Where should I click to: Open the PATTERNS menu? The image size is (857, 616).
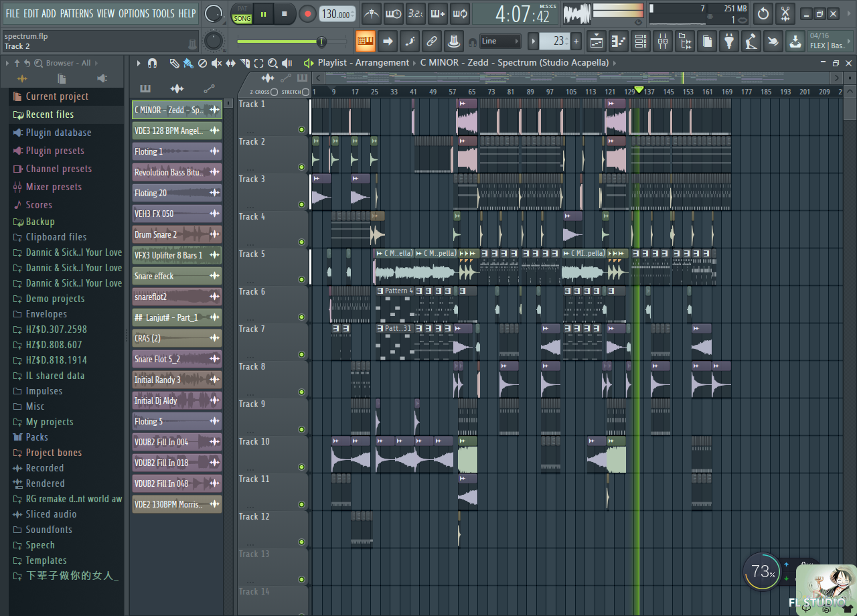coord(76,13)
